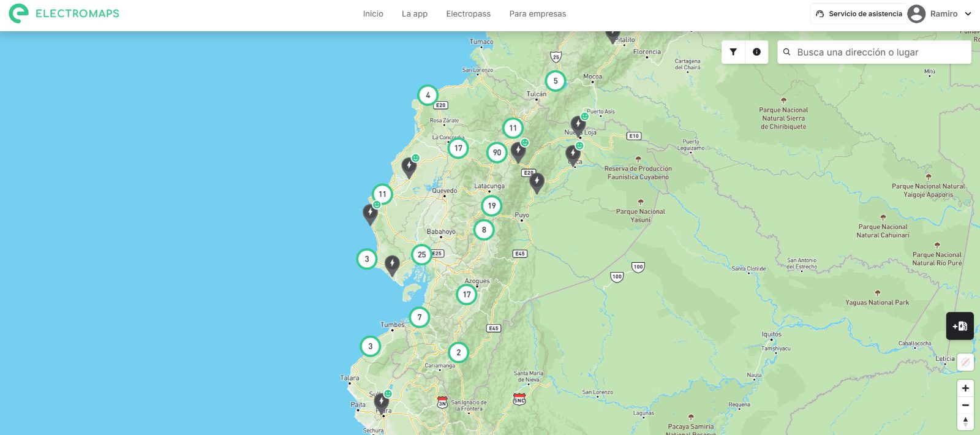This screenshot has width=980, height=435.
Task: Open cluster 5 near Mocoa
Action: (556, 81)
